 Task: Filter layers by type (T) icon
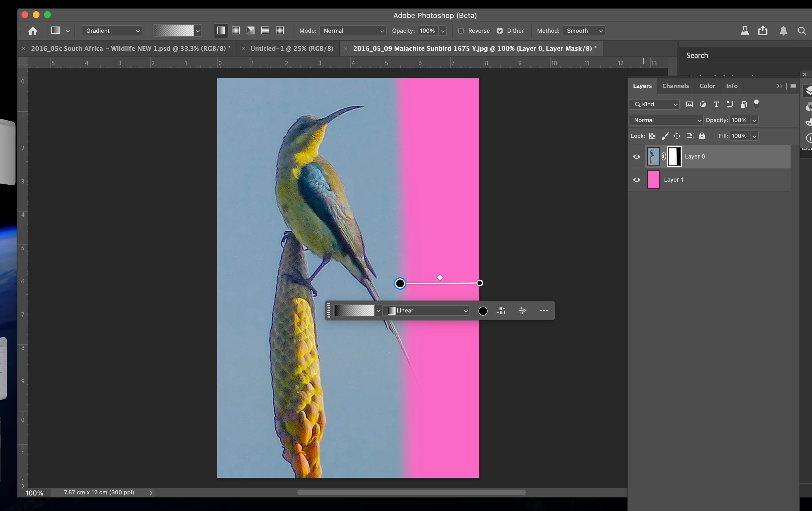(716, 105)
